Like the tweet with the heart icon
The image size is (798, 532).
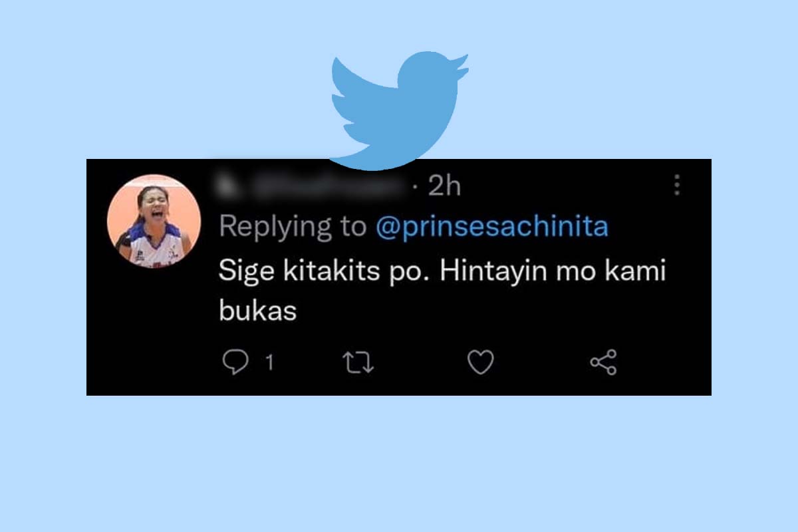[x=481, y=362]
